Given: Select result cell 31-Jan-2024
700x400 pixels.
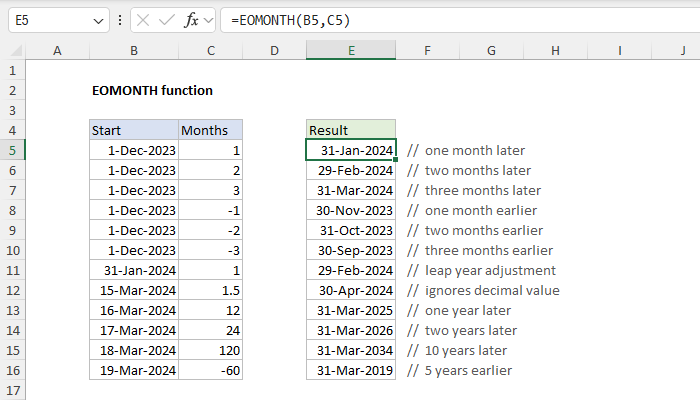Looking at the screenshot, I should [x=351, y=150].
